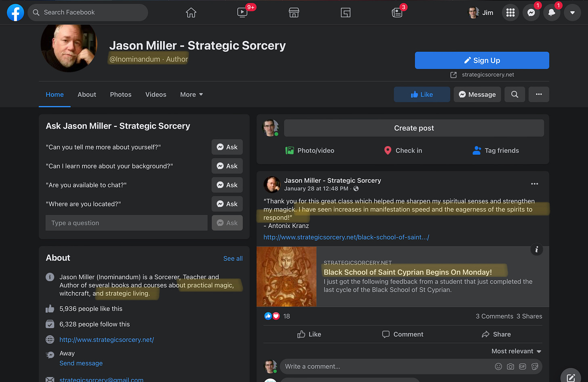Focus the Search Facebook field
Viewport: 588px width, 382px height.
[x=88, y=13]
